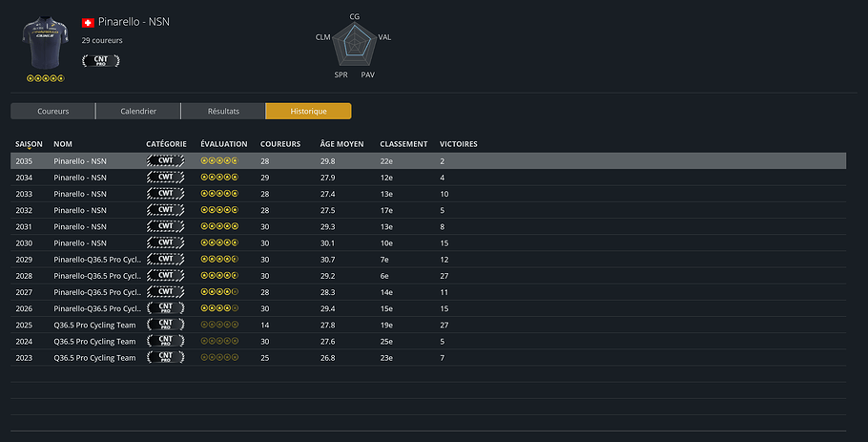Click the 25 coureurs cell in the 2023 row
Screen dimensions: 868x442
(264, 358)
